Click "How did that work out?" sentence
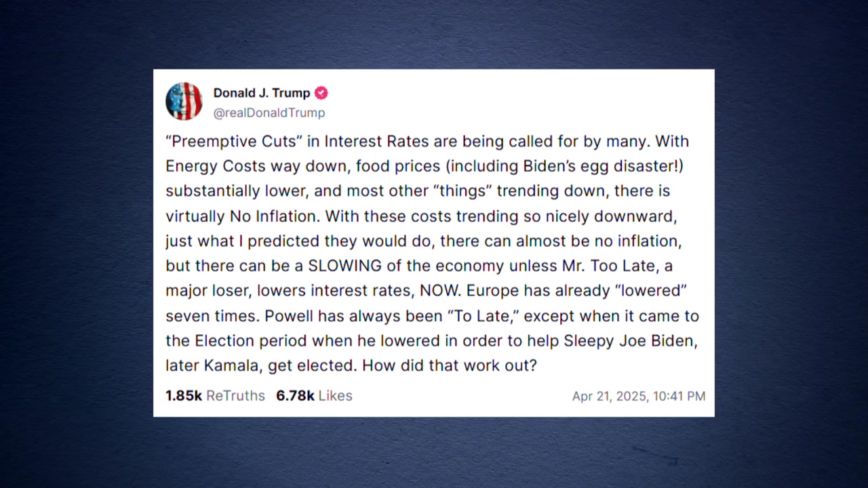868x488 pixels. click(x=449, y=365)
